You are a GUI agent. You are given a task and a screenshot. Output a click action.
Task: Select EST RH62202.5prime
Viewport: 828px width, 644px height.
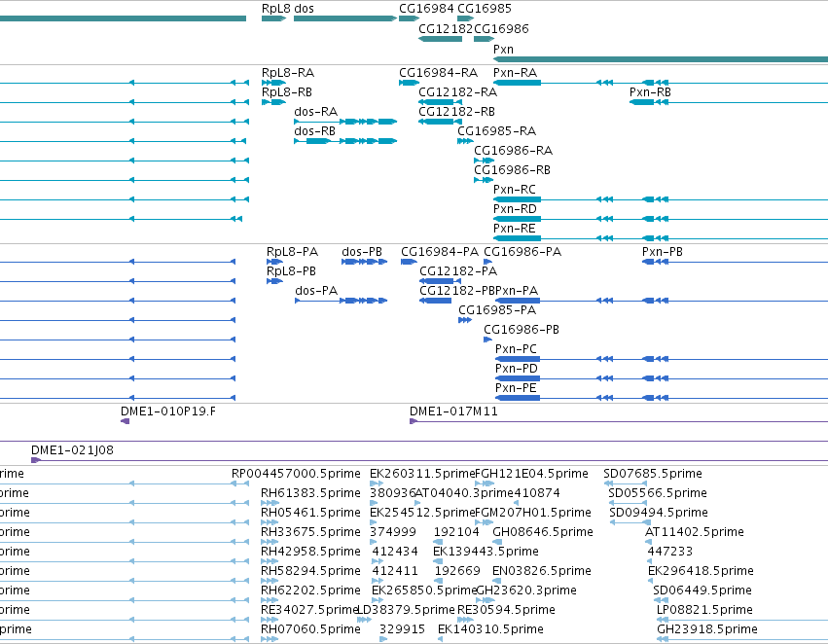click(270, 600)
